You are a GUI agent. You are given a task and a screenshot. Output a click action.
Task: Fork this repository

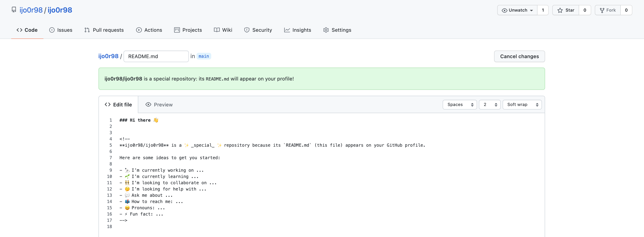(608, 10)
